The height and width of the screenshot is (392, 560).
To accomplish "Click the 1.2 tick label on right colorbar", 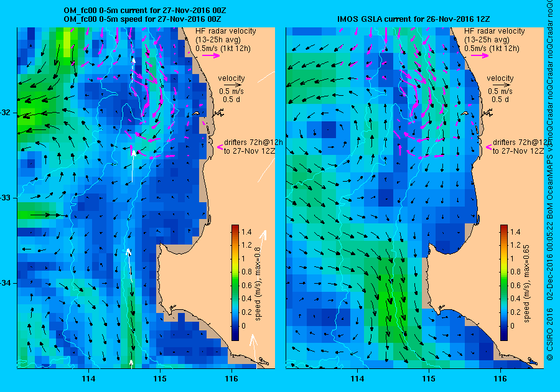I will coord(515,245).
